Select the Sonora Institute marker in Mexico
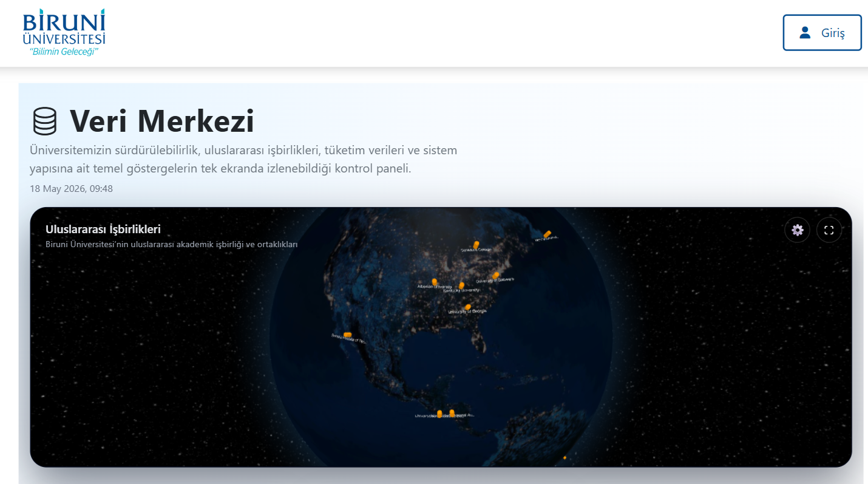Screen dimensions: 868x484 (347, 335)
